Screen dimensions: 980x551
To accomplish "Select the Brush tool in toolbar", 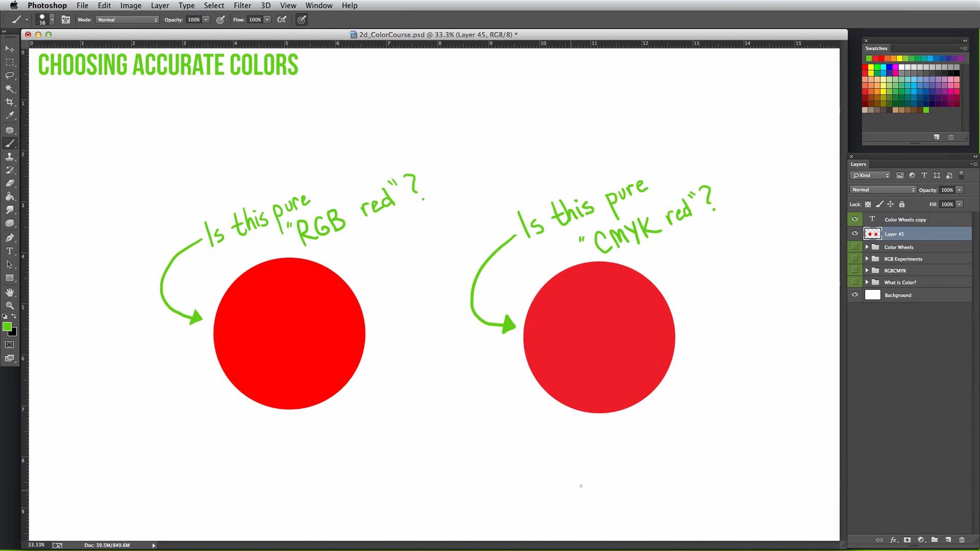I will click(x=9, y=143).
